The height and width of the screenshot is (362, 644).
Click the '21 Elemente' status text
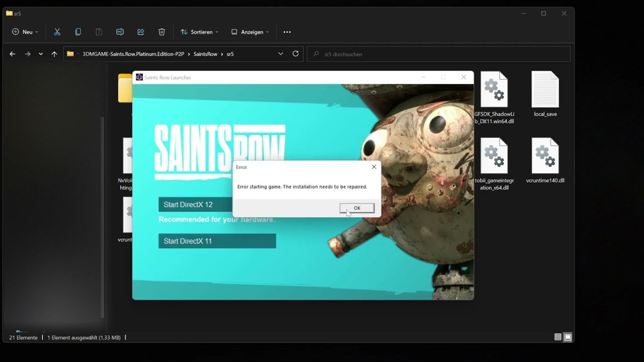point(23,337)
